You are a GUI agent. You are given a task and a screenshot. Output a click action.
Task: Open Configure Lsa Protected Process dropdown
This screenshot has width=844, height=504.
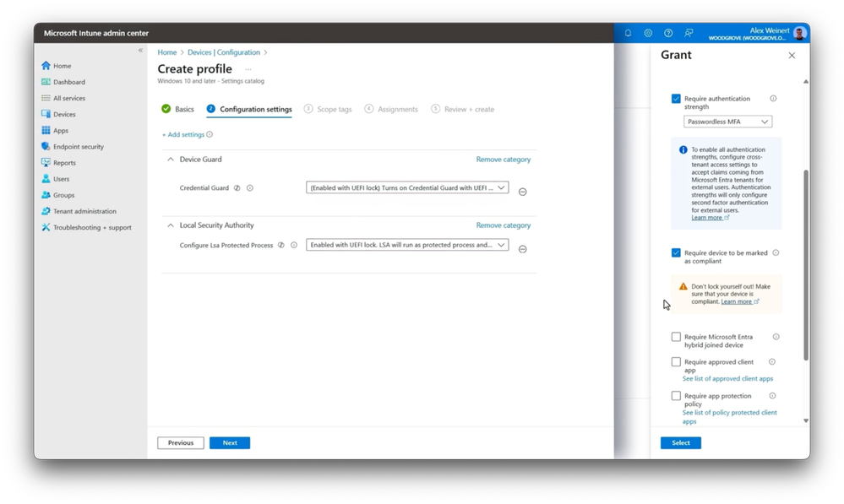coord(407,245)
